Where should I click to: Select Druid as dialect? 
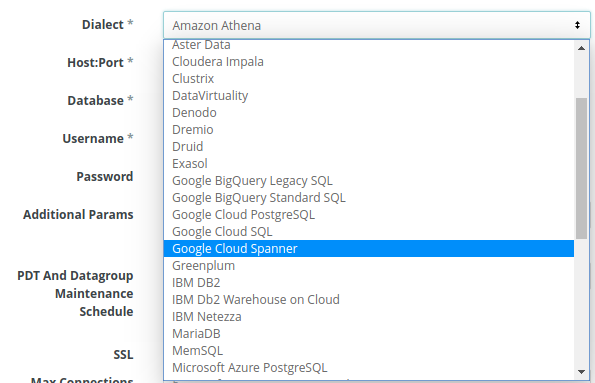[369, 147]
